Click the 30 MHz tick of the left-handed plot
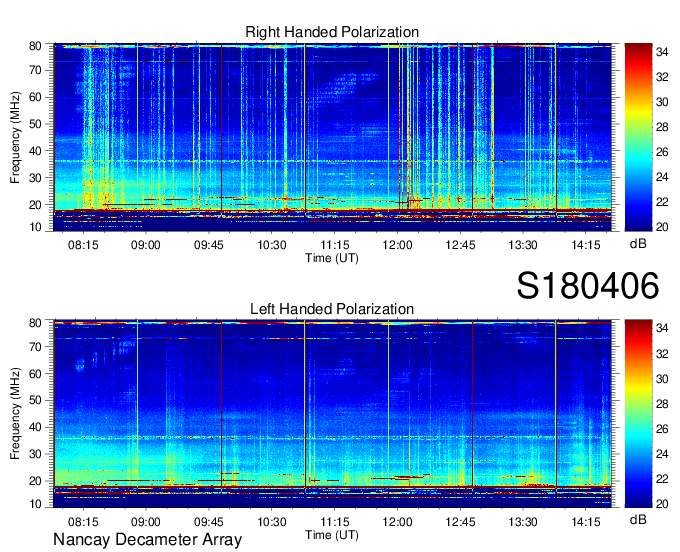This screenshot has height=552, width=680. (x=36, y=454)
